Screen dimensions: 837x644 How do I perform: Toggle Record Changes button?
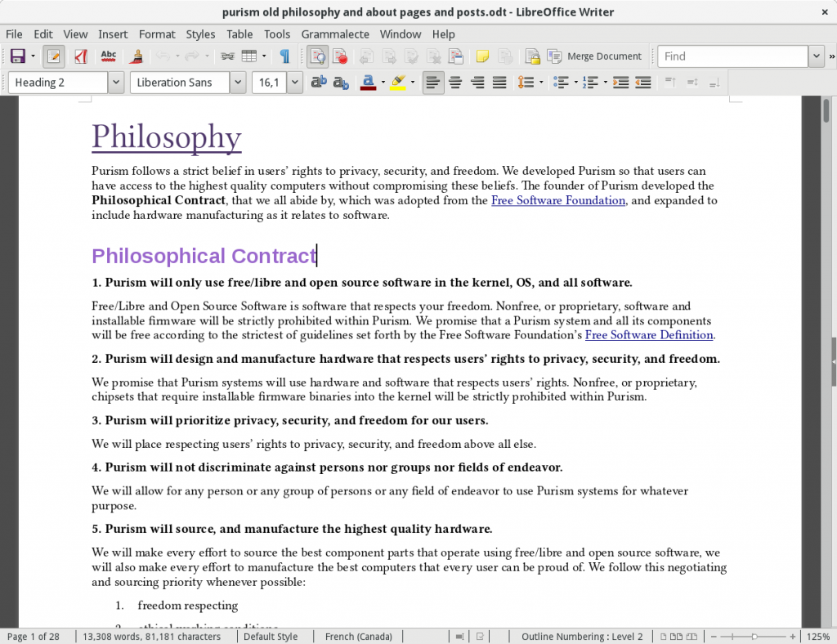340,56
